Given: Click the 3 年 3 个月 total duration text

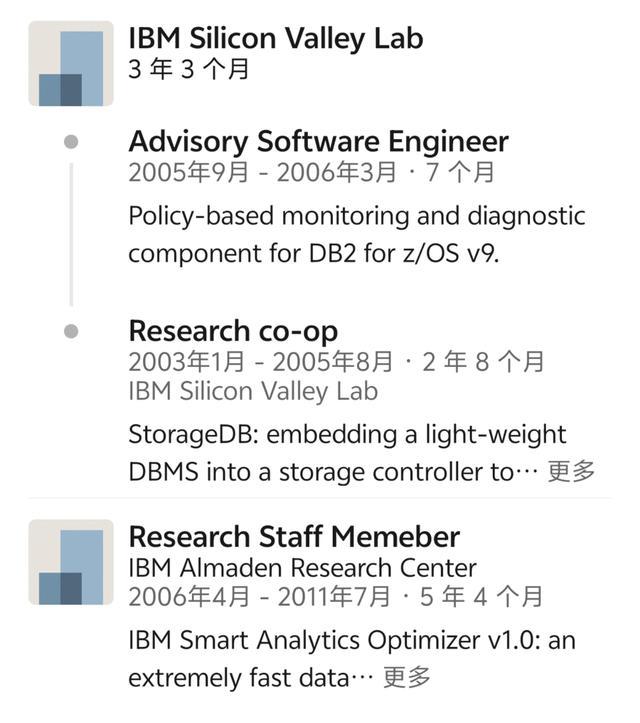Looking at the screenshot, I should 189,70.
